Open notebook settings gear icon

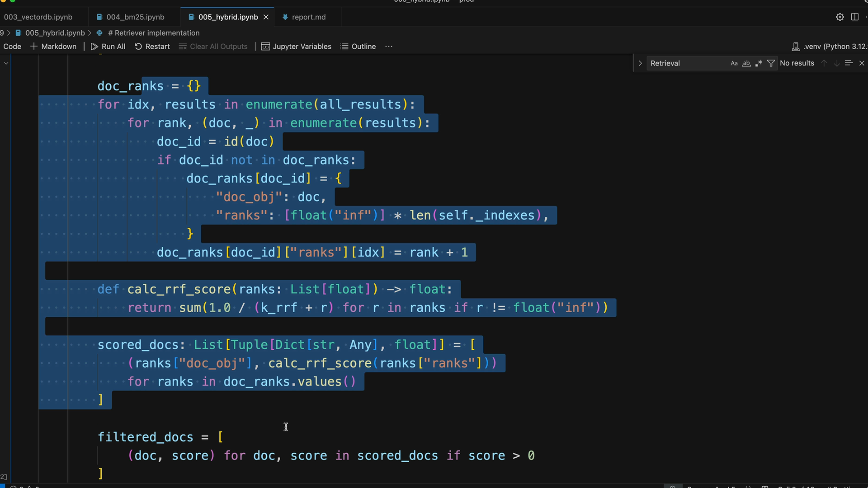click(x=840, y=17)
